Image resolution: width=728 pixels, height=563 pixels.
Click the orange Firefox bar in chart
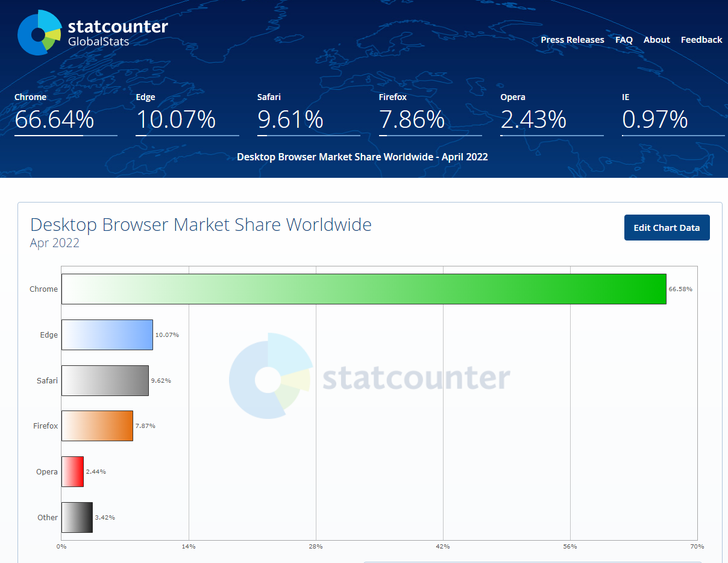pos(97,426)
